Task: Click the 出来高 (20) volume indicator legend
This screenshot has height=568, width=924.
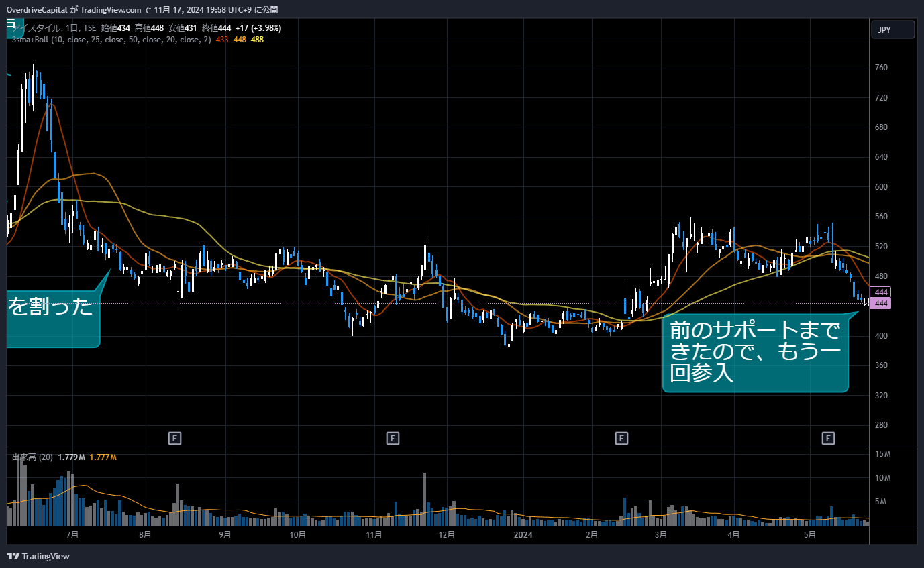Action: [x=32, y=457]
